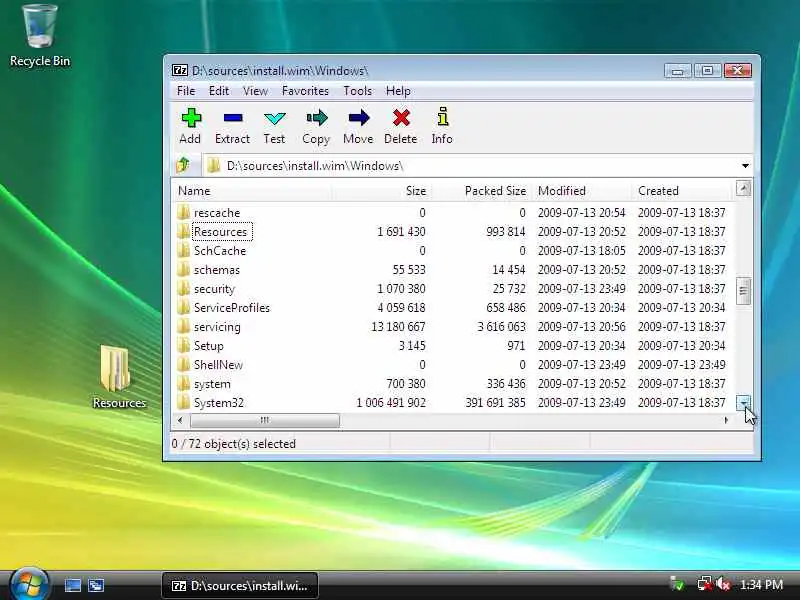Select the security folder icon

(183, 288)
